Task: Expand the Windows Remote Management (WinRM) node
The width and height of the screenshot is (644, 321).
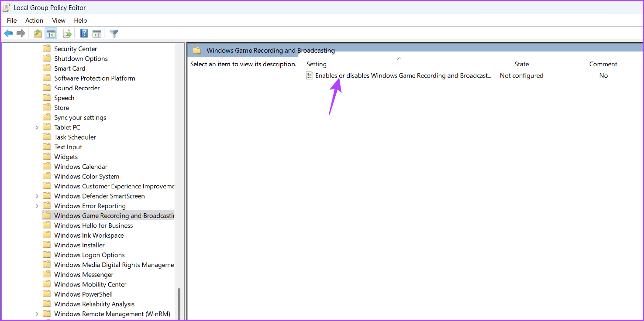Action: [x=37, y=314]
